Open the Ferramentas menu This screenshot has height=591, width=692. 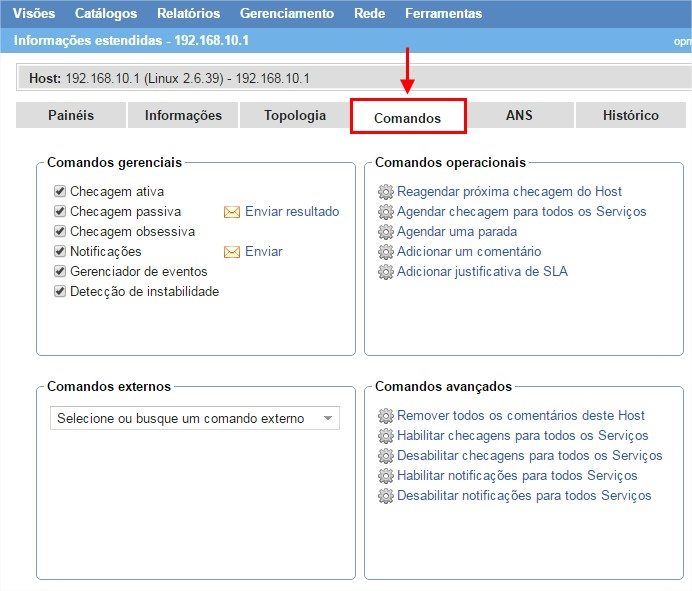click(x=443, y=14)
